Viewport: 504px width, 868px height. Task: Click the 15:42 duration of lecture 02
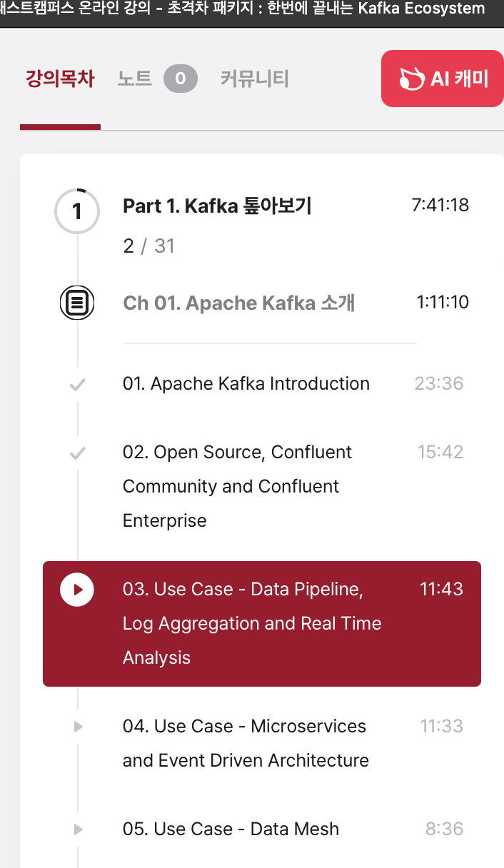coord(440,452)
